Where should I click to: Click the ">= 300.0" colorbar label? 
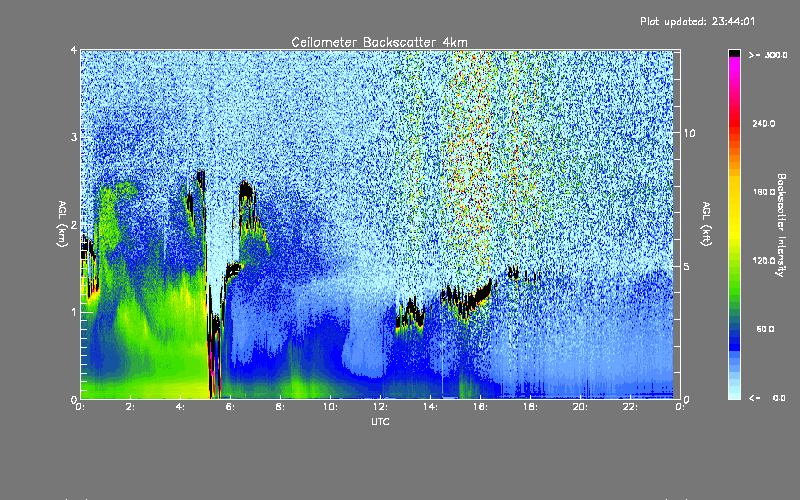click(767, 55)
